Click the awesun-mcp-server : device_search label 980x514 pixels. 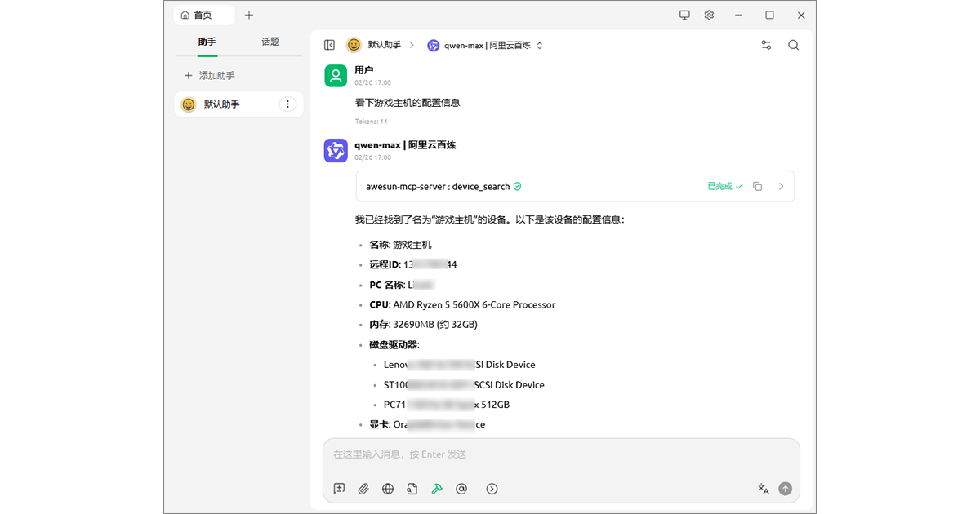[x=438, y=186]
